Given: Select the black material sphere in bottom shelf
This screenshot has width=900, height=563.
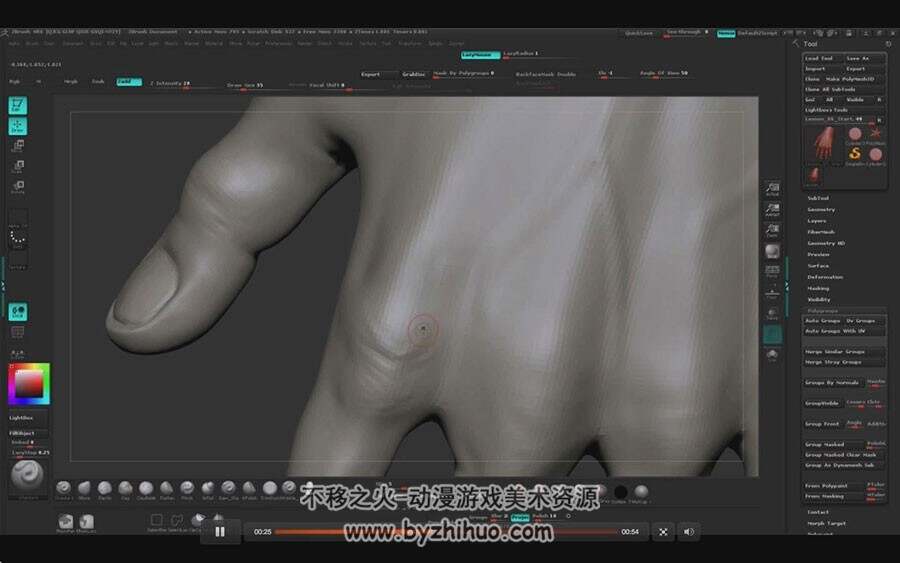Looking at the screenshot, I should click(620, 492).
